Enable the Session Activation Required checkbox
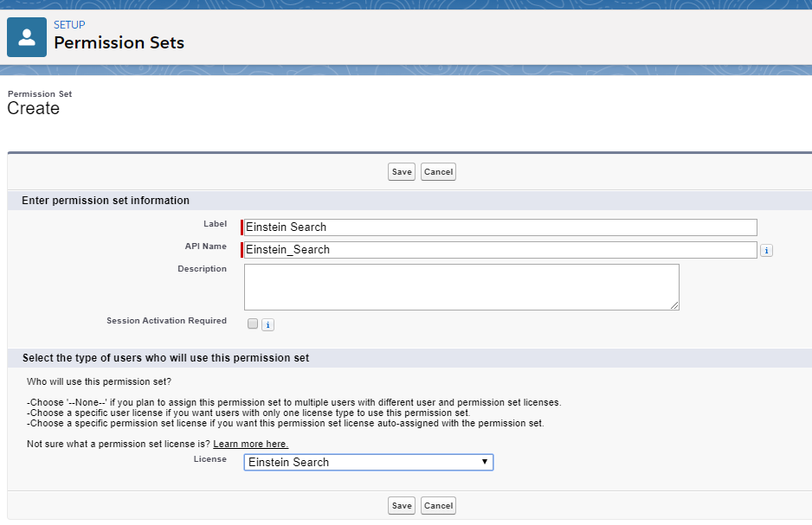812x525 pixels. pyautogui.click(x=253, y=323)
